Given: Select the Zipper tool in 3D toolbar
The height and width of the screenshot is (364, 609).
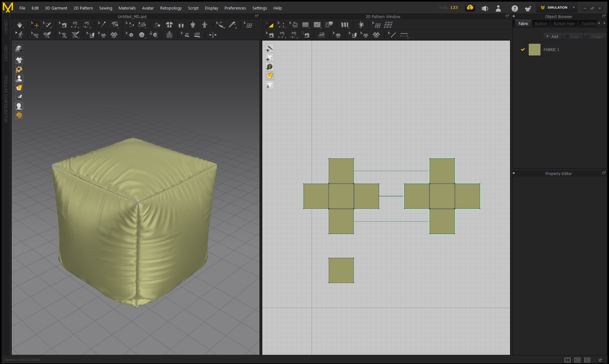Looking at the screenshot, I should point(169,35).
